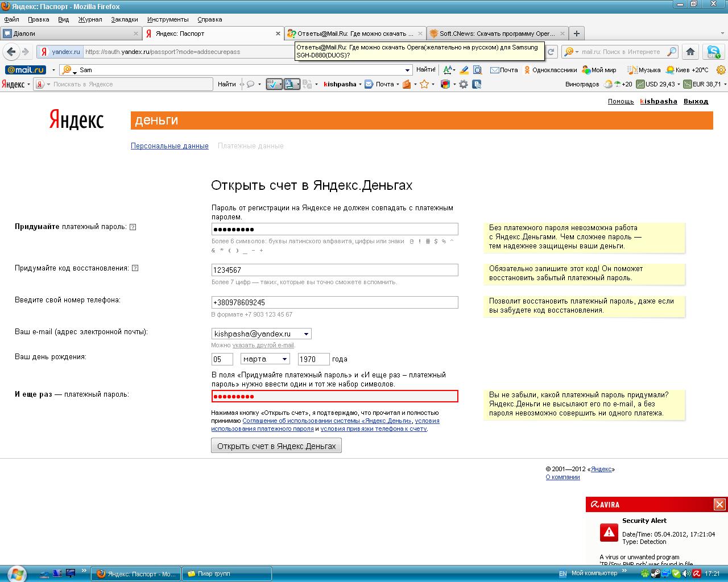Open Почта on the Mail.ru toolbar
The image size is (728, 582).
504,70
